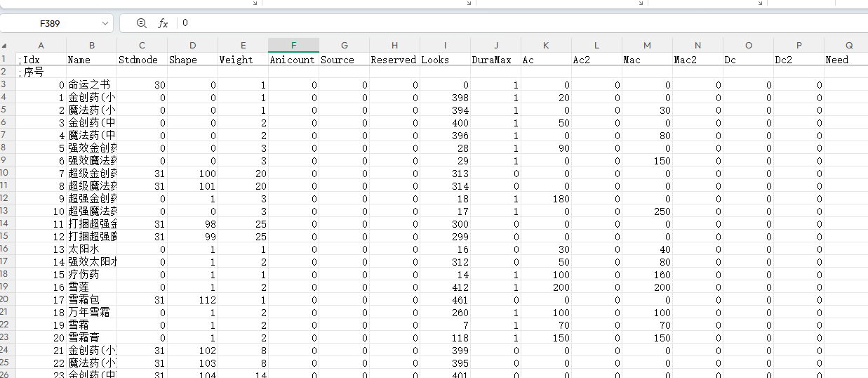Select column F header

click(x=293, y=46)
